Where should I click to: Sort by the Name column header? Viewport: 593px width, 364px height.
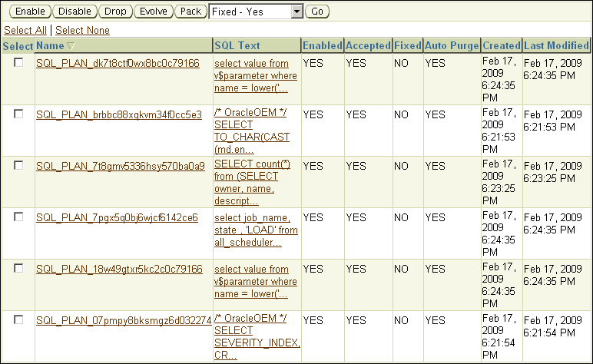point(50,46)
